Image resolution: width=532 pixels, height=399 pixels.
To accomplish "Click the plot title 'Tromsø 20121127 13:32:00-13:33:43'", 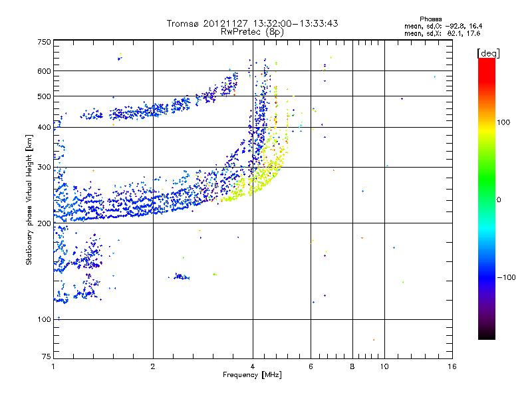I will (x=253, y=23).
